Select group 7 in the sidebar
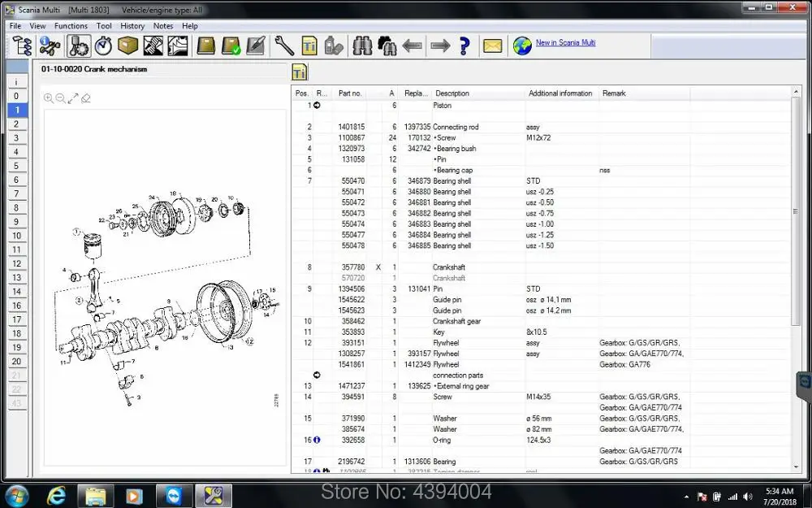This screenshot has width=812, height=508. [16, 194]
